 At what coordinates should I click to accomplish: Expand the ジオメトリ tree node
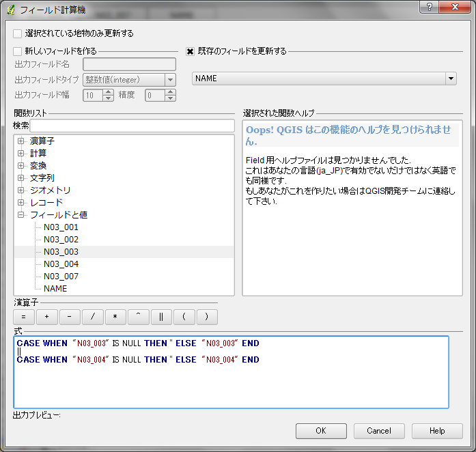[21, 190]
